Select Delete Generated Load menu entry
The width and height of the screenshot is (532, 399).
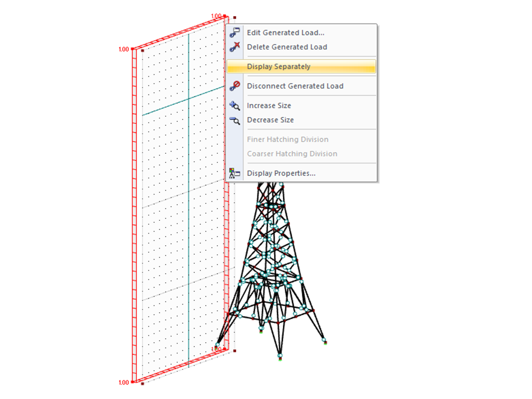(x=287, y=47)
